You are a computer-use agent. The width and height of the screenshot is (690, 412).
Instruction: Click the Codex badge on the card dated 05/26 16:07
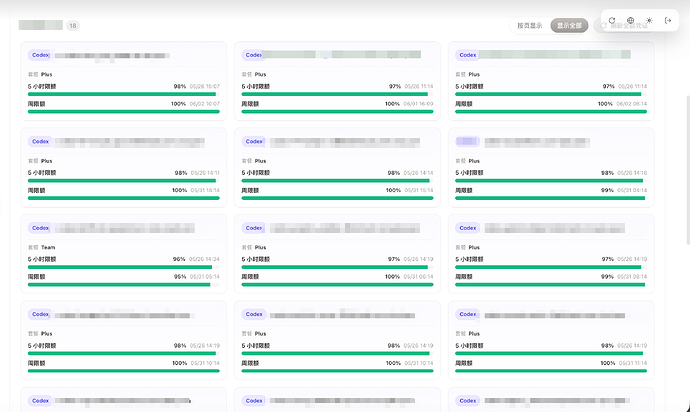[40, 55]
